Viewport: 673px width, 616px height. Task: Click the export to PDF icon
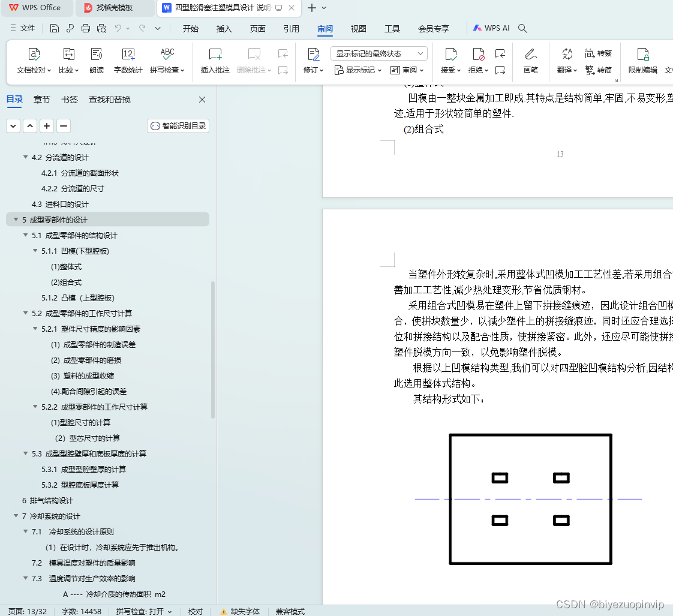tap(70, 28)
